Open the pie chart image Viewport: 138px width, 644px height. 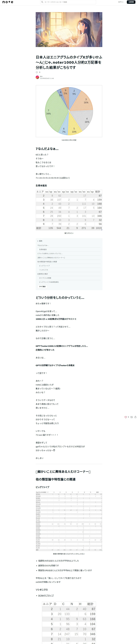coord(69,111)
